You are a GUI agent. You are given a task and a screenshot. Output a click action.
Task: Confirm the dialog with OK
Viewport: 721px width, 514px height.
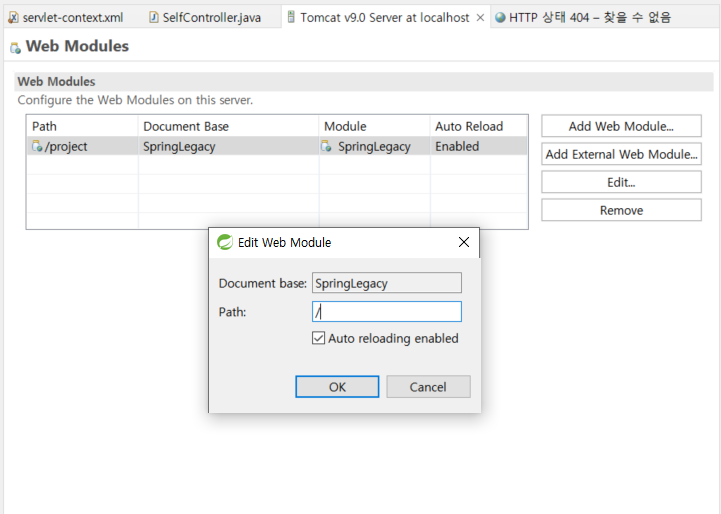(x=337, y=387)
